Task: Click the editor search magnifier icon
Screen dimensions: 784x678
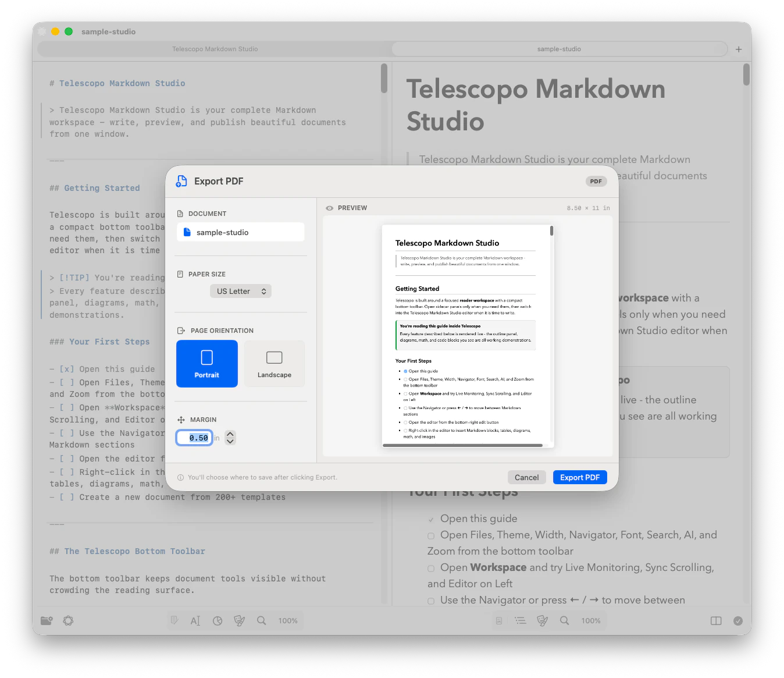Action: [x=262, y=620]
